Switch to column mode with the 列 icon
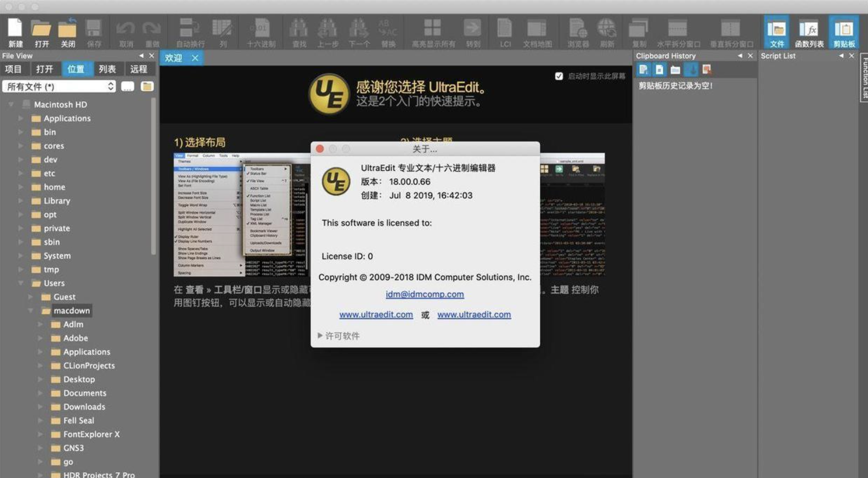The width and height of the screenshot is (868, 478). coord(222,28)
